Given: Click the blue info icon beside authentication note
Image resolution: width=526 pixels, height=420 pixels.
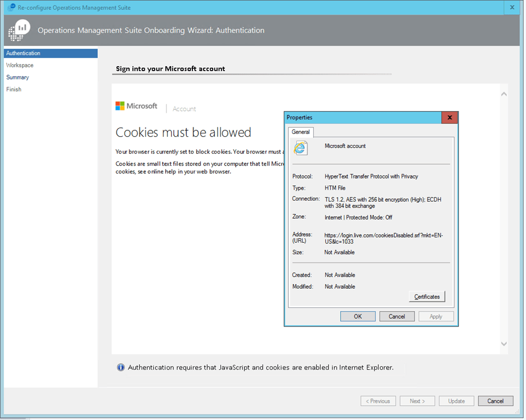Looking at the screenshot, I should click(121, 367).
